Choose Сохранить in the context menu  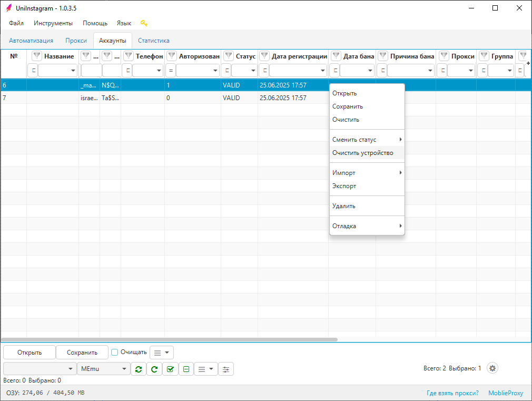[x=367, y=106]
